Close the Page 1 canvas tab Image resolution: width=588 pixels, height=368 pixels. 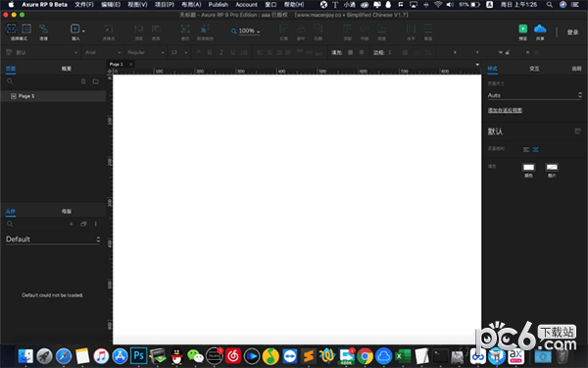click(x=130, y=64)
